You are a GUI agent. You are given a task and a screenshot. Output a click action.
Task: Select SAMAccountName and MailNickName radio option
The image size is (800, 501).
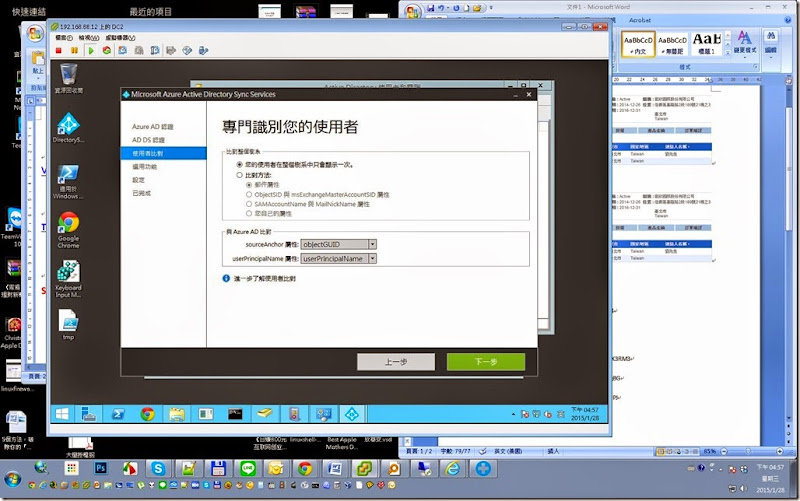[249, 204]
